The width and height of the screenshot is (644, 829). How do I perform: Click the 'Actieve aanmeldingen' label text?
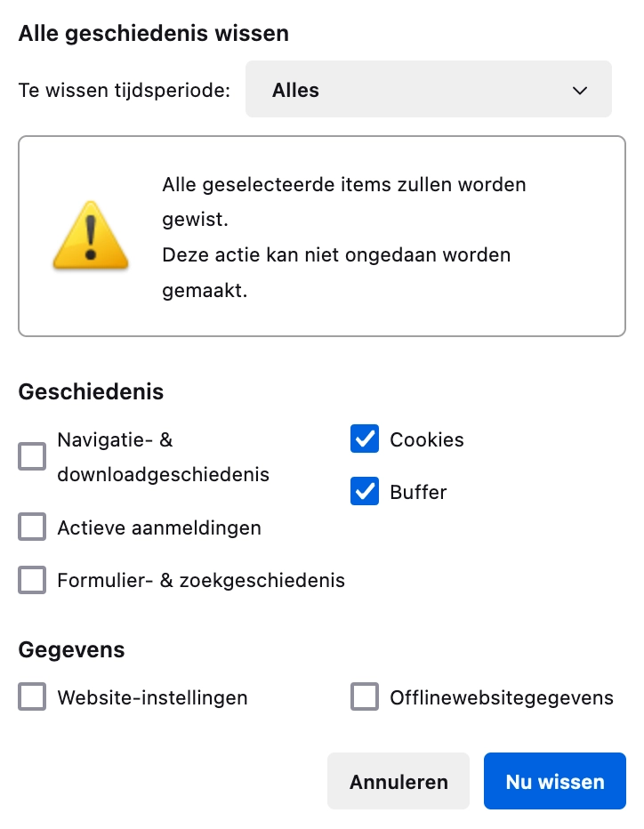159,528
